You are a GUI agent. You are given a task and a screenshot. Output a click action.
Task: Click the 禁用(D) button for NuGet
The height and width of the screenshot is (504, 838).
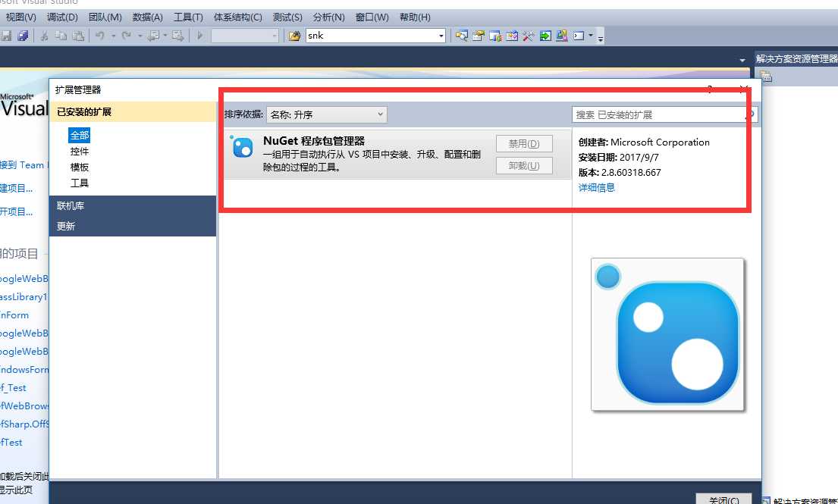(x=524, y=143)
